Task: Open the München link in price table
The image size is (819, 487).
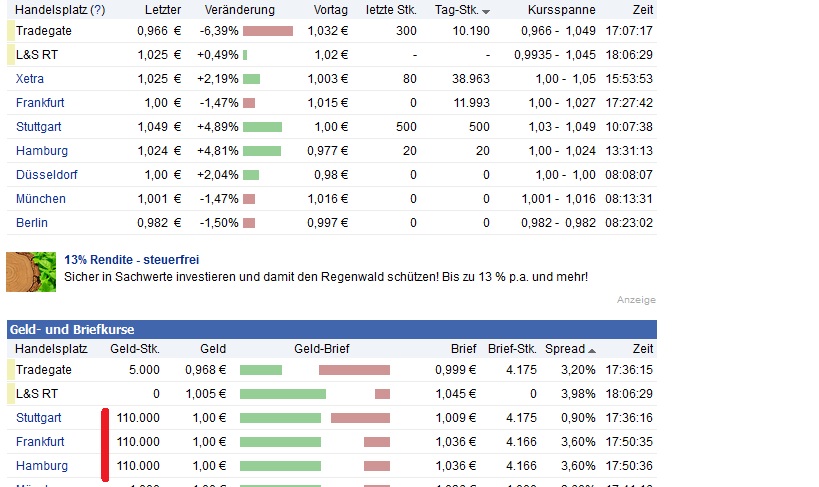Action: [x=41, y=199]
